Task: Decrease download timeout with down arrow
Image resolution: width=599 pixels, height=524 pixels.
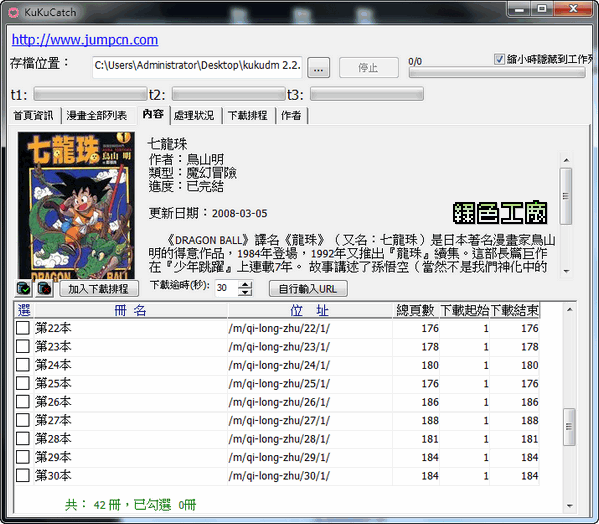Action: pos(245,293)
